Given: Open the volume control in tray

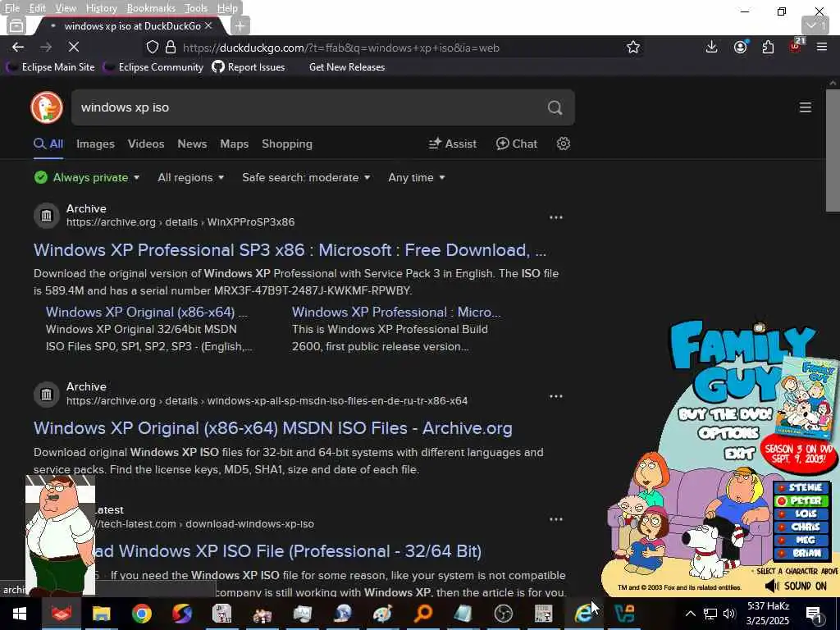Looking at the screenshot, I should point(728,614).
